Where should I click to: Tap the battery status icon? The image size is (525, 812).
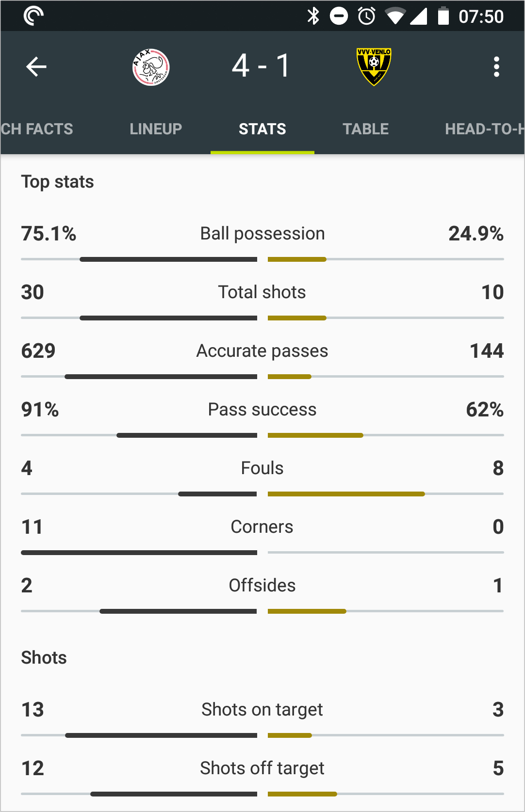coord(443,16)
